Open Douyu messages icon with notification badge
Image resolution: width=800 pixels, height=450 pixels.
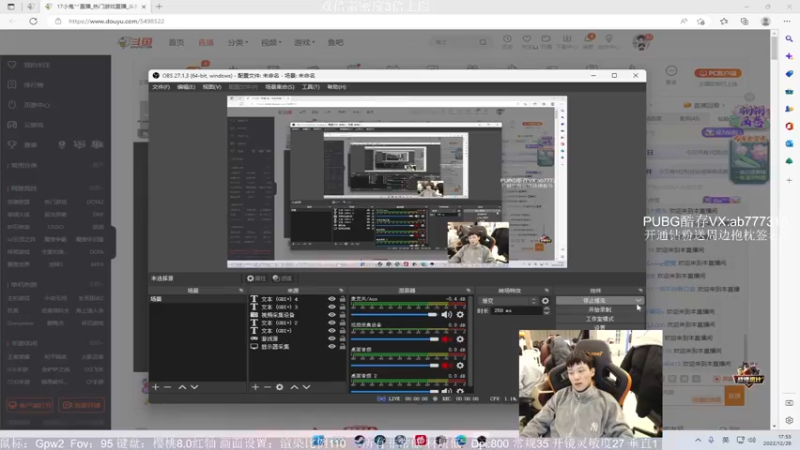pos(588,41)
